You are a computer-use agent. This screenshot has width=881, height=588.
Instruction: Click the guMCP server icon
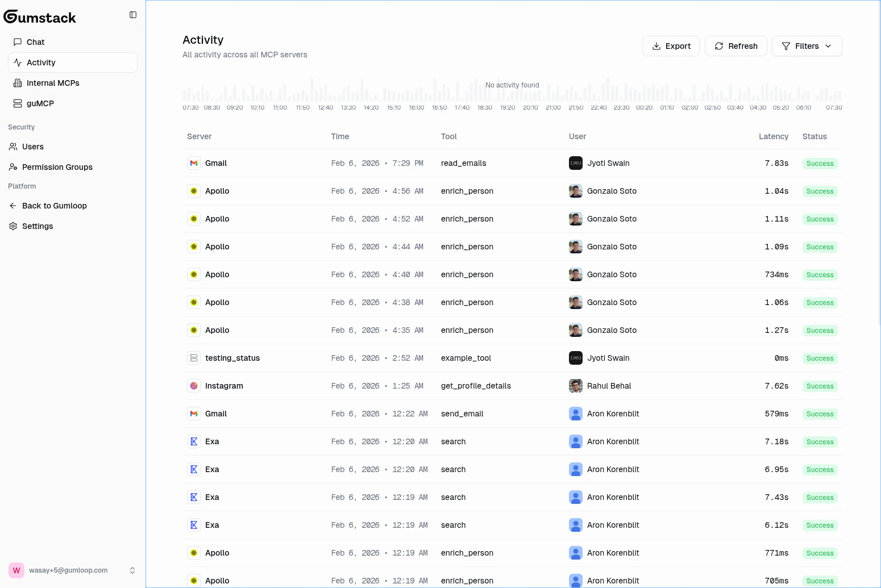click(17, 103)
